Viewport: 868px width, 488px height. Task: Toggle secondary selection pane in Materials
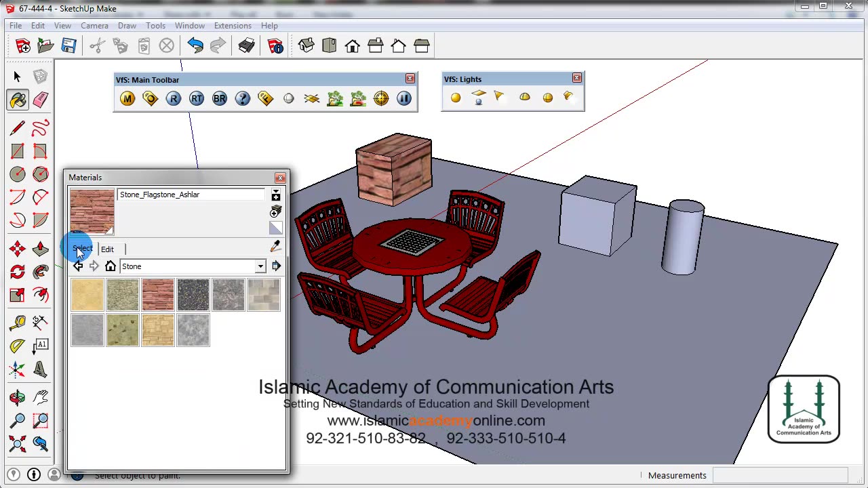point(276,195)
